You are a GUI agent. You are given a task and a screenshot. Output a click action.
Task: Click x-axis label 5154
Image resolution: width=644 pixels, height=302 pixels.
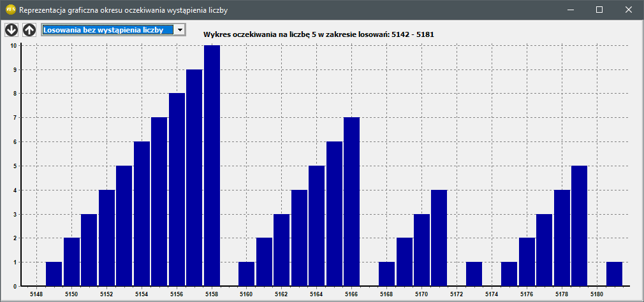[142, 294]
